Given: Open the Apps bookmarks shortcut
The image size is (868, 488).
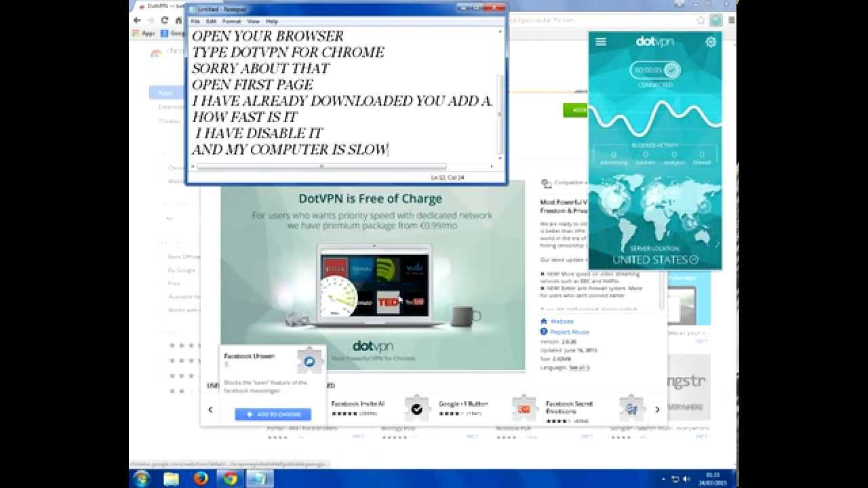Looking at the screenshot, I should [144, 33].
